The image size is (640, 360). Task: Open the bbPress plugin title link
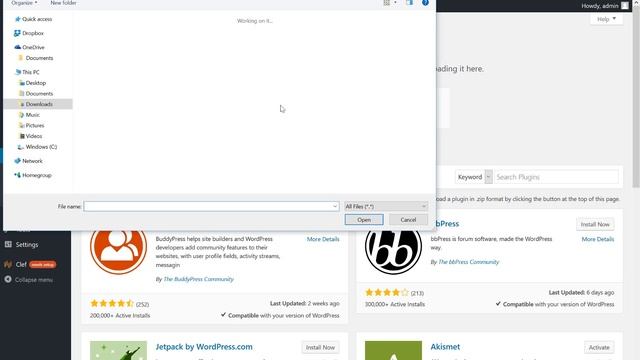(447, 224)
